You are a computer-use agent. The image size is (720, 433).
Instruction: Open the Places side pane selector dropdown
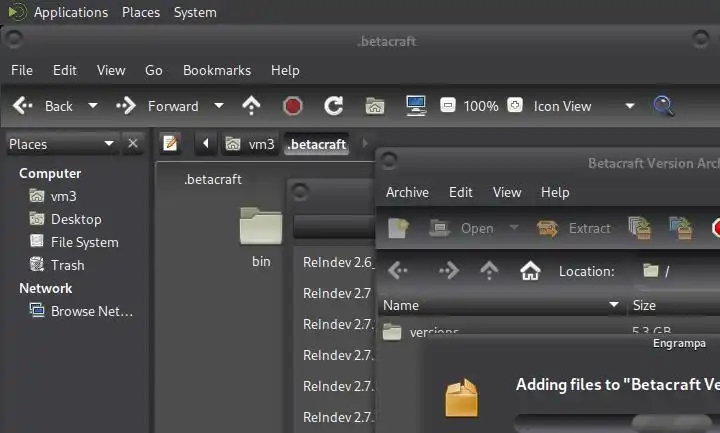109,143
